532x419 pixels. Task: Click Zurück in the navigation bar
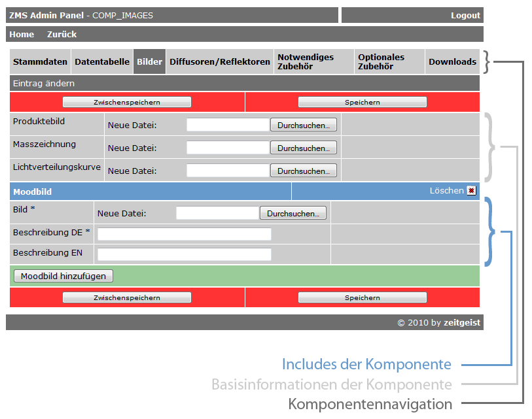tap(61, 34)
